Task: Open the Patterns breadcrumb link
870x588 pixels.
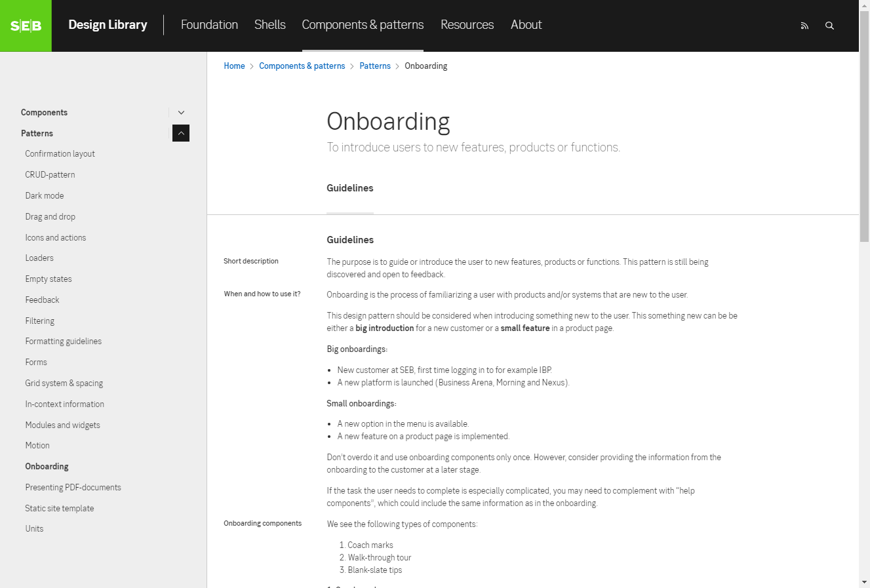Action: point(375,66)
